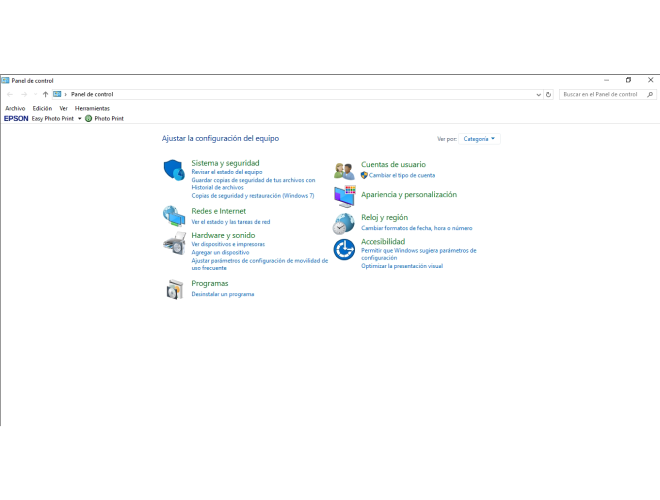Click the Hardware y sonido printer icon

point(174,243)
